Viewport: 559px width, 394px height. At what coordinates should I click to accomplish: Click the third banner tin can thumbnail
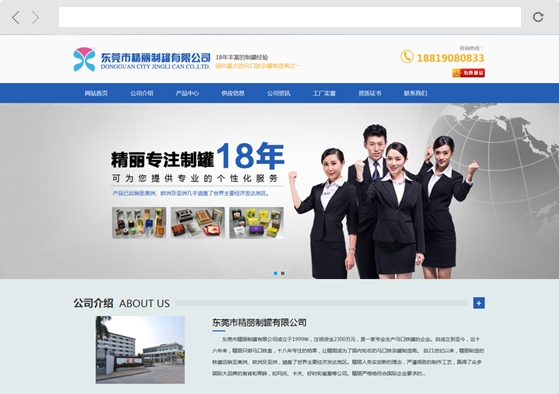[x=256, y=223]
